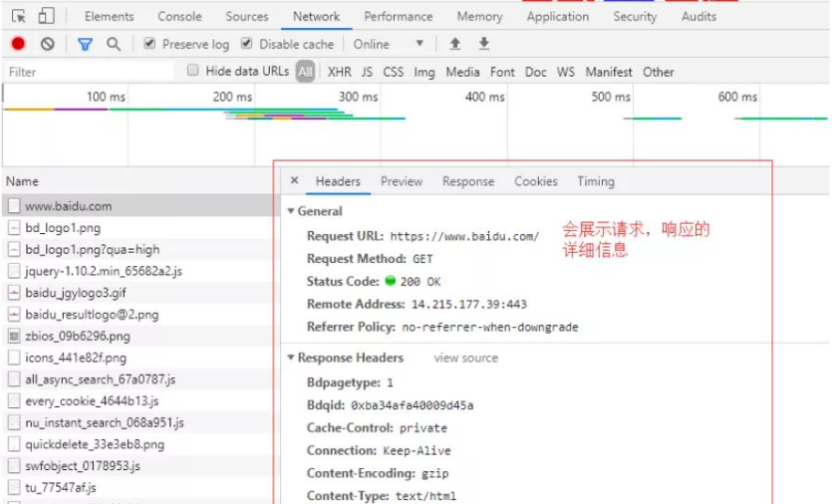Show the Timing detail tab
This screenshot has width=832, height=504.
click(x=596, y=181)
